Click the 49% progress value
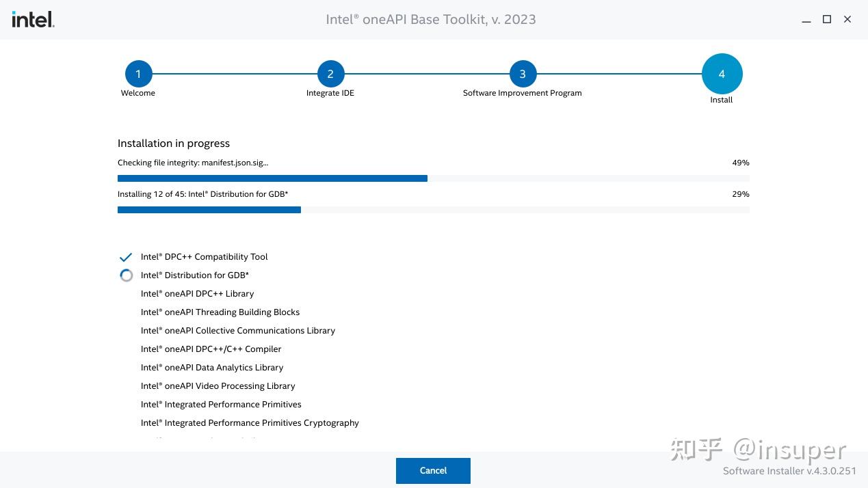This screenshot has width=868, height=488. pos(741,163)
